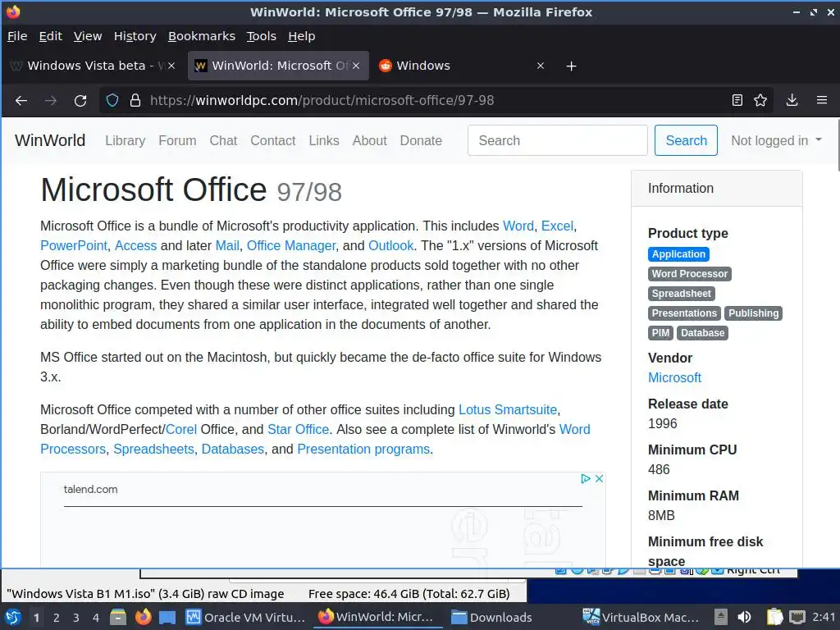
Task: Open the LXQt start menu icon
Action: pos(13,617)
